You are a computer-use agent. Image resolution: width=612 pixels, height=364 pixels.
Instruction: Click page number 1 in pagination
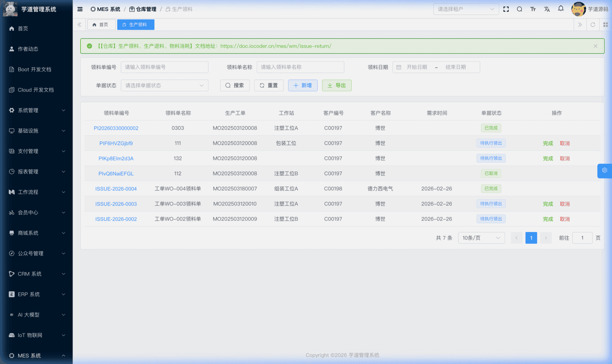tap(531, 238)
